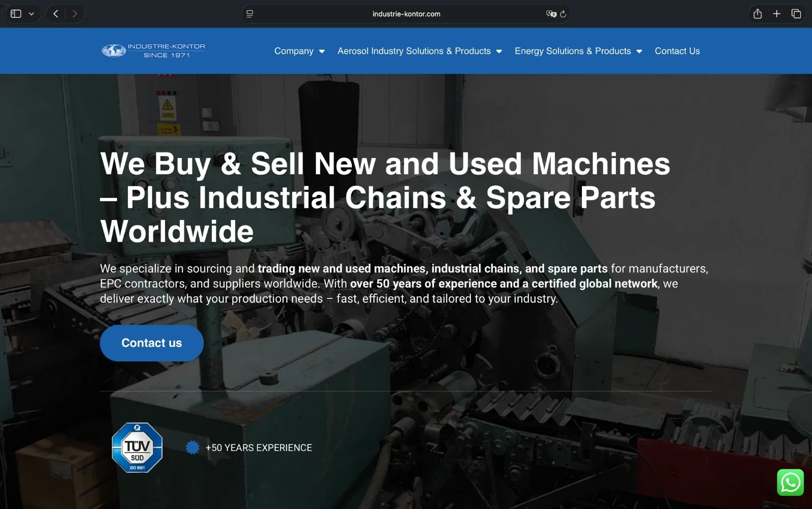Open the page reader menu icon

pyautogui.click(x=250, y=14)
